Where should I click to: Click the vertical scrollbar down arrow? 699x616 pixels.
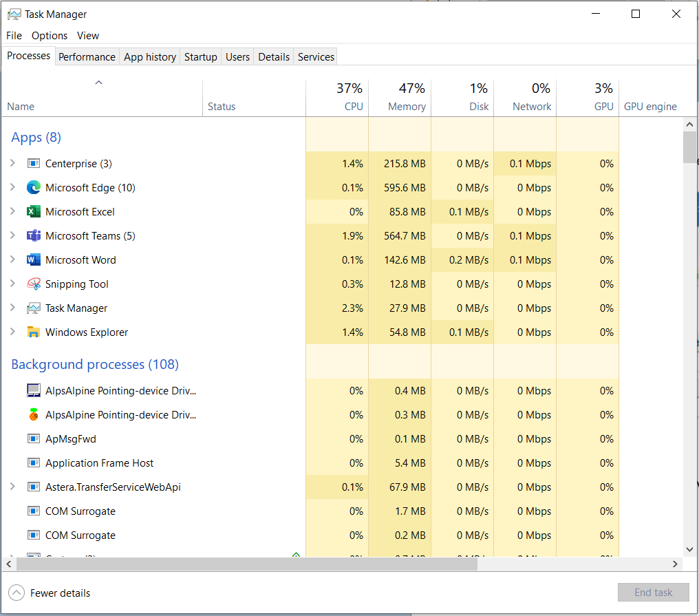point(690,549)
